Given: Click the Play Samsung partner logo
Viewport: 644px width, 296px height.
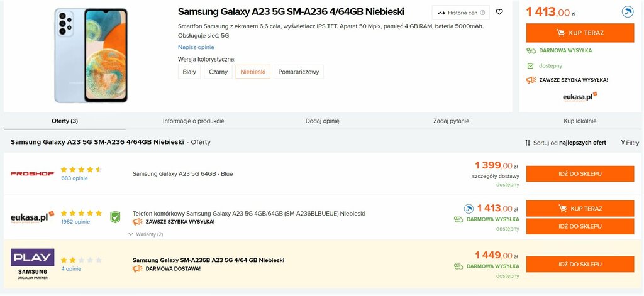Looking at the screenshot, I should pos(33,264).
